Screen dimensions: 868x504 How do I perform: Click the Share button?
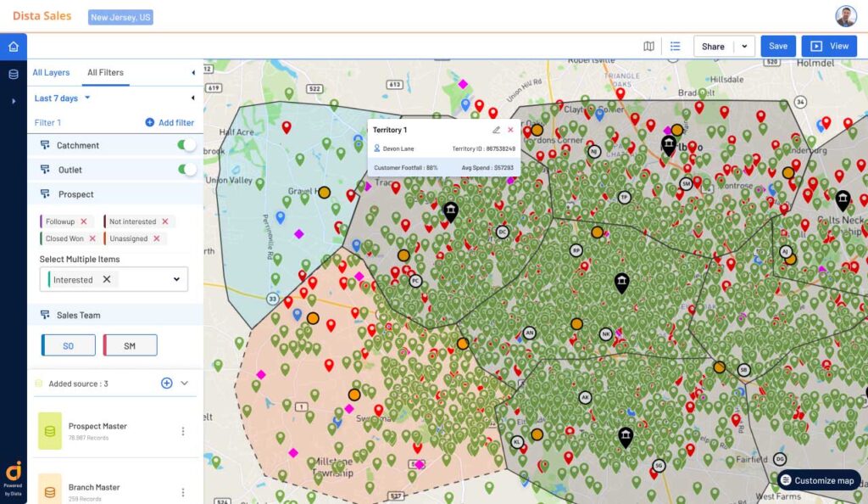[x=713, y=47]
